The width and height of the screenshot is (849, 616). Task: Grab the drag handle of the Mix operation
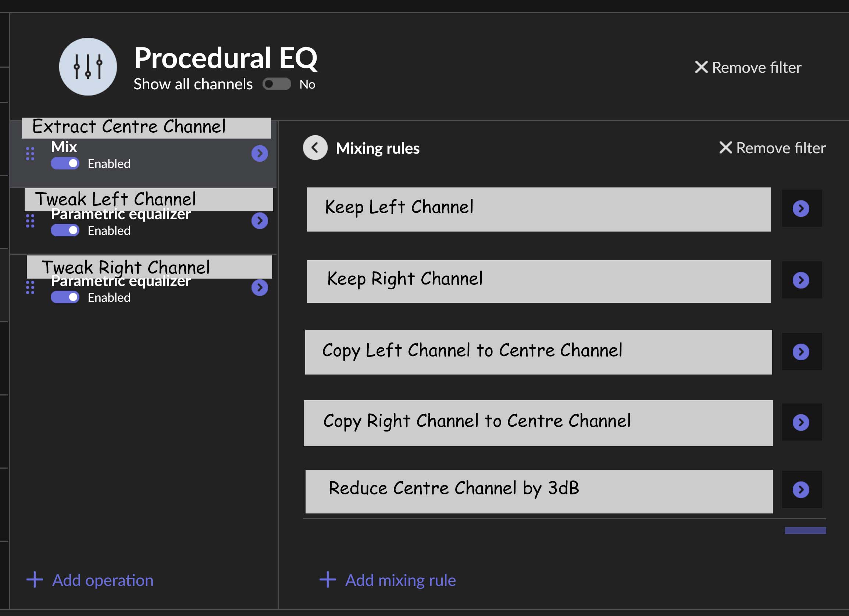(x=30, y=153)
